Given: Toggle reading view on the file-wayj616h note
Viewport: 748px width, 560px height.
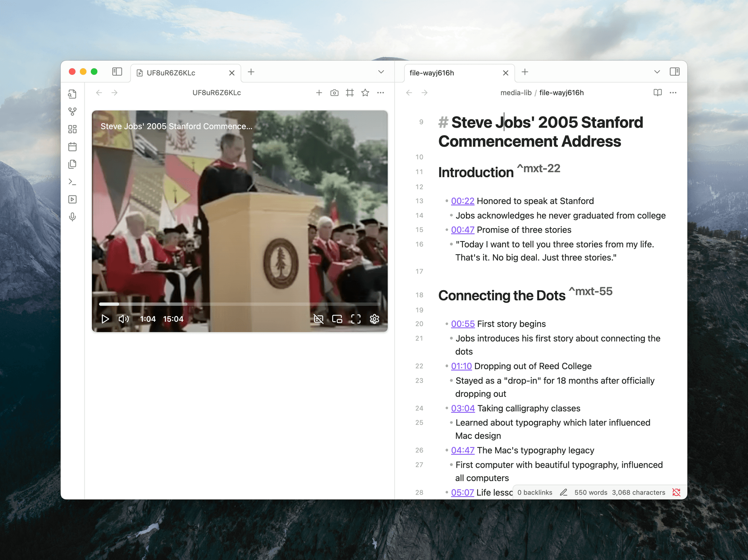Looking at the screenshot, I should coord(657,93).
